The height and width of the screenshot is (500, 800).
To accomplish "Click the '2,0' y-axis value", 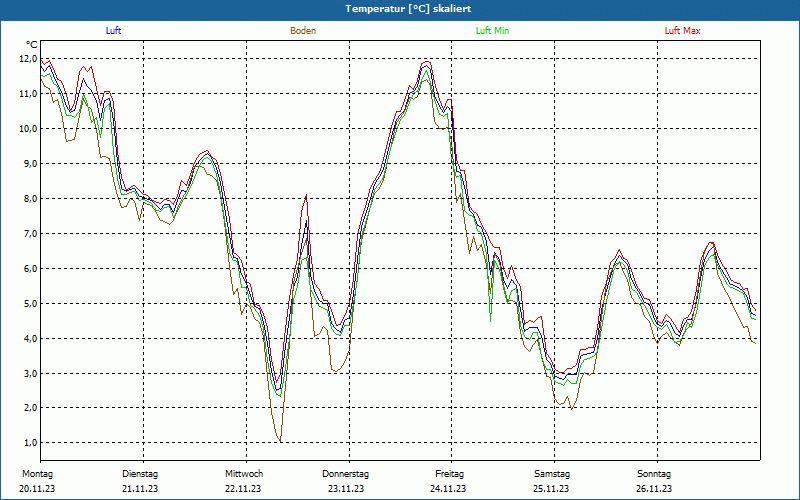I will click(31, 408).
